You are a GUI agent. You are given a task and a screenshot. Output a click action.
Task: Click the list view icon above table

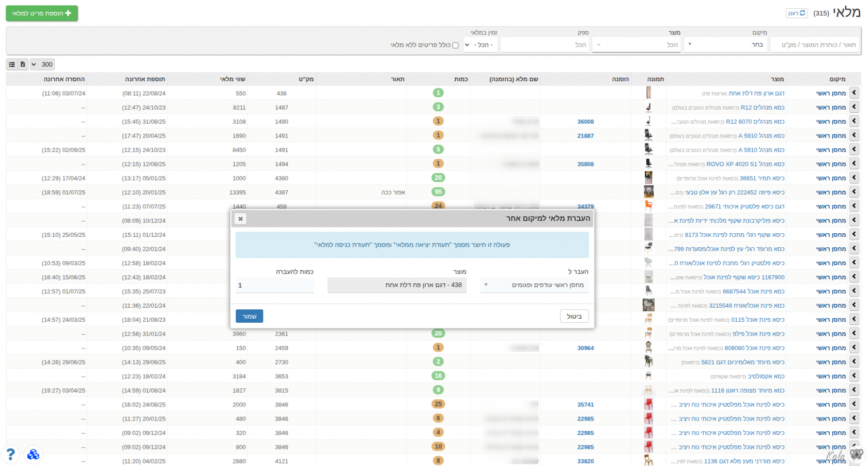click(12, 65)
